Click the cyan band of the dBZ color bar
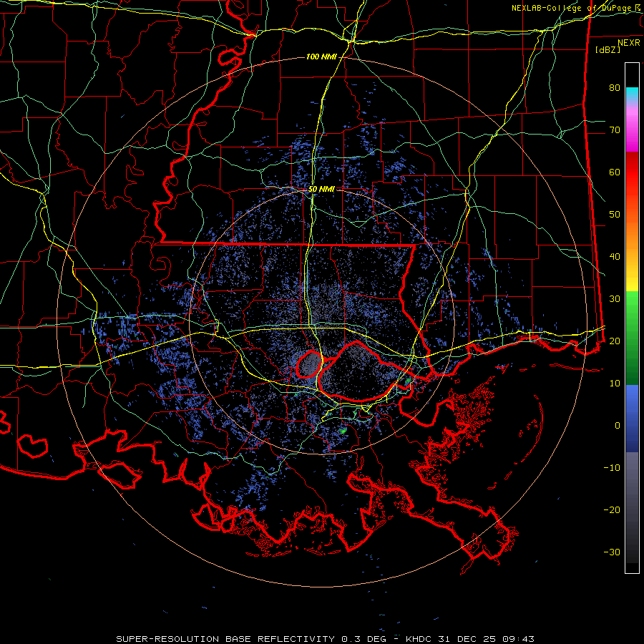 click(x=632, y=94)
